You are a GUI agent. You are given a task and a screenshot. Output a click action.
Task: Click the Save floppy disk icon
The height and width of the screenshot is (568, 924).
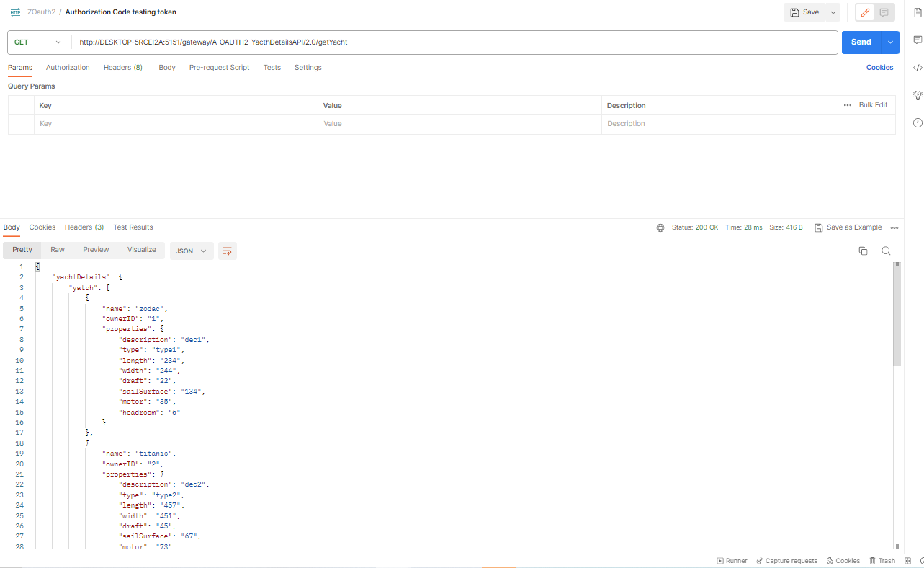coord(794,12)
